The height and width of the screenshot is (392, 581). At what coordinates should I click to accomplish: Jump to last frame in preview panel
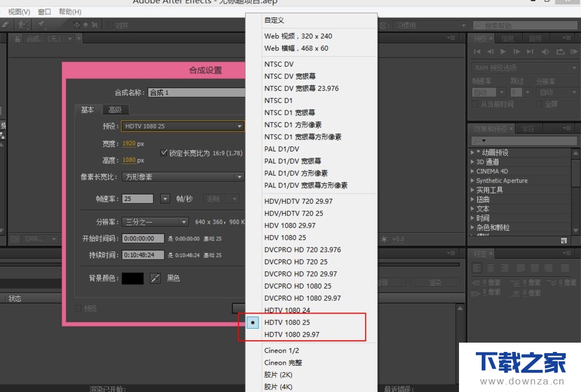530,52
